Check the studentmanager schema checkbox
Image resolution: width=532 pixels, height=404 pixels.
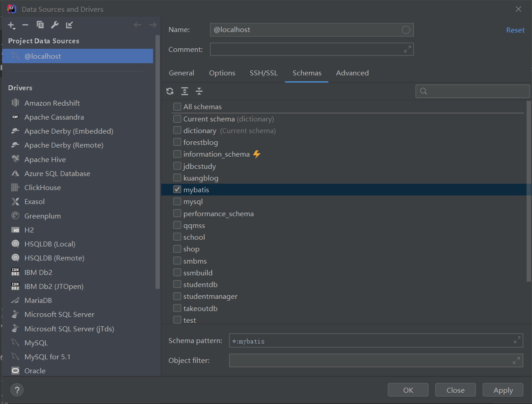pos(177,296)
